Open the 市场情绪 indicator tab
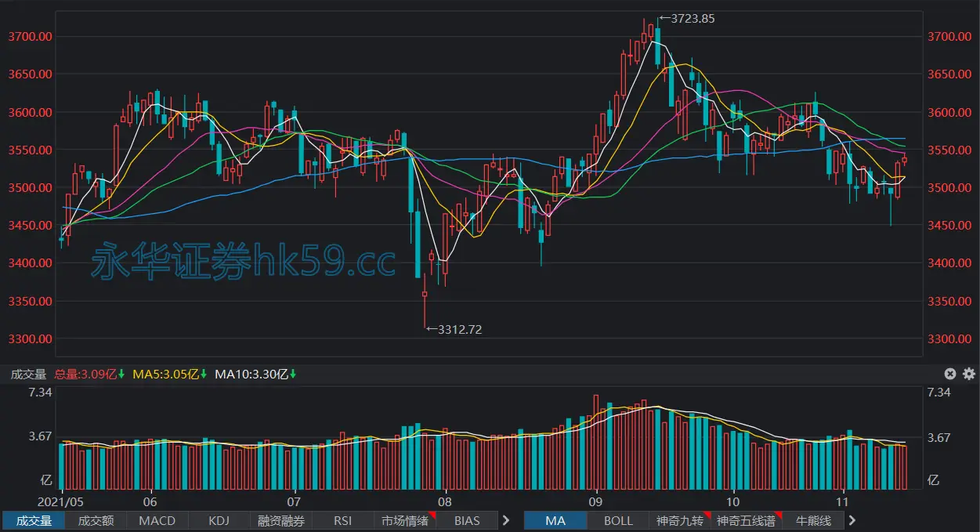The width and height of the screenshot is (980, 532). pyautogui.click(x=405, y=520)
